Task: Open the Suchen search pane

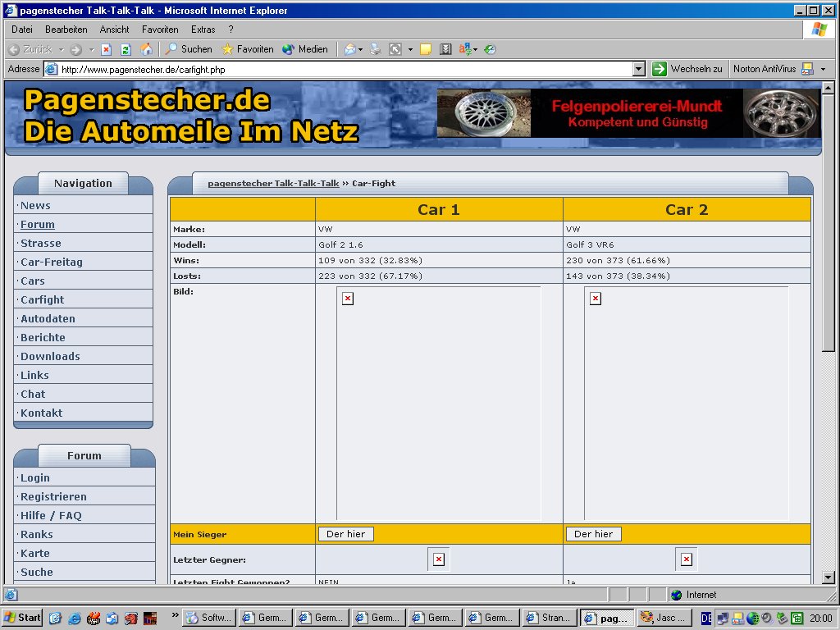Action: (x=189, y=49)
